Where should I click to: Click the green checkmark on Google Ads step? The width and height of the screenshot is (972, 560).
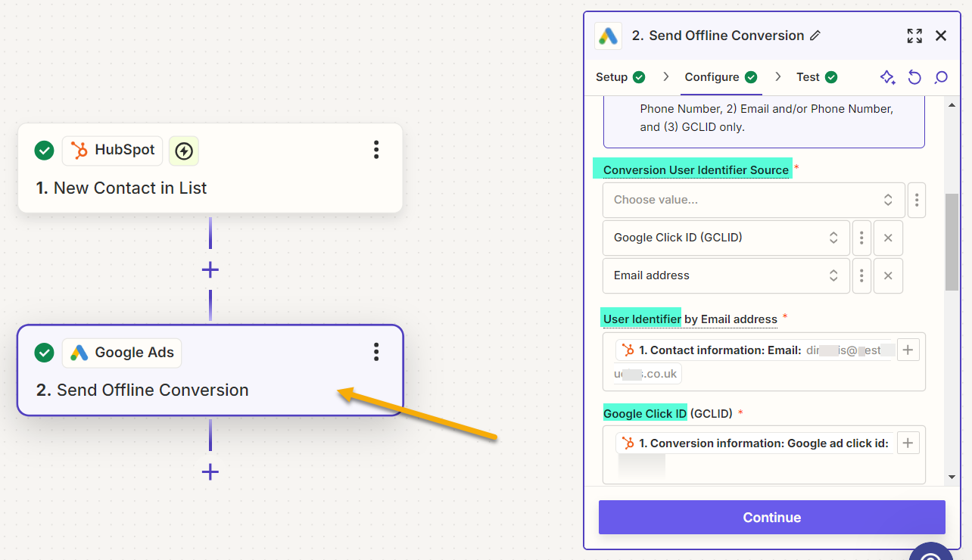[45, 353]
